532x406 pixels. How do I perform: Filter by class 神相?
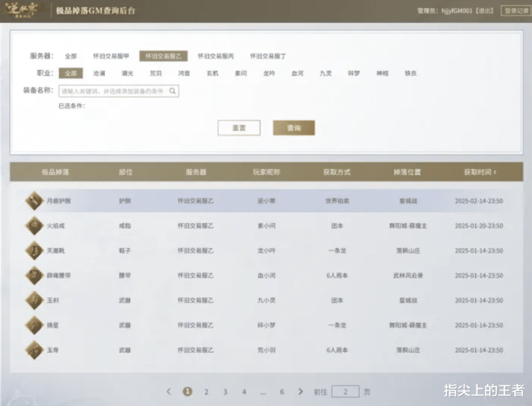(383, 73)
